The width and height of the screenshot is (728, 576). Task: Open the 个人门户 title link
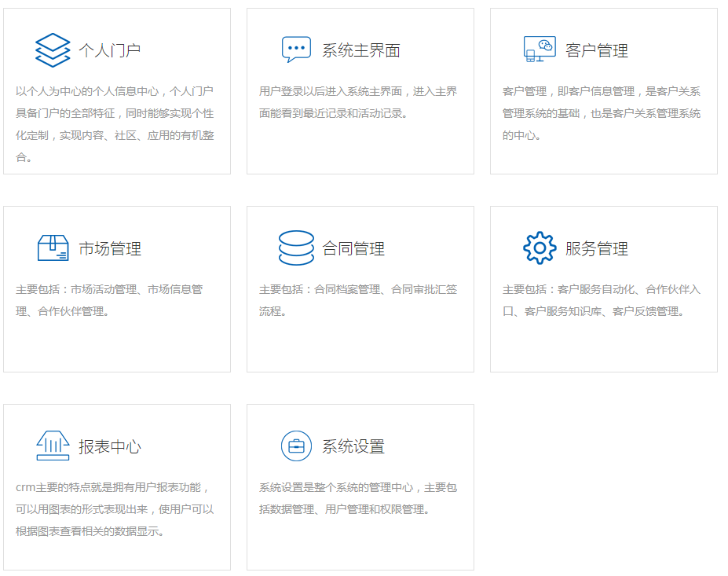110,51
